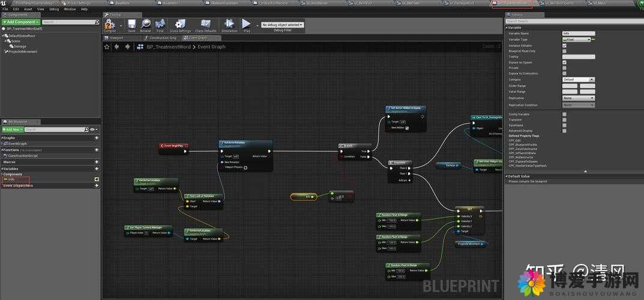
Task: Click the Add Component button
Action: click(x=21, y=22)
